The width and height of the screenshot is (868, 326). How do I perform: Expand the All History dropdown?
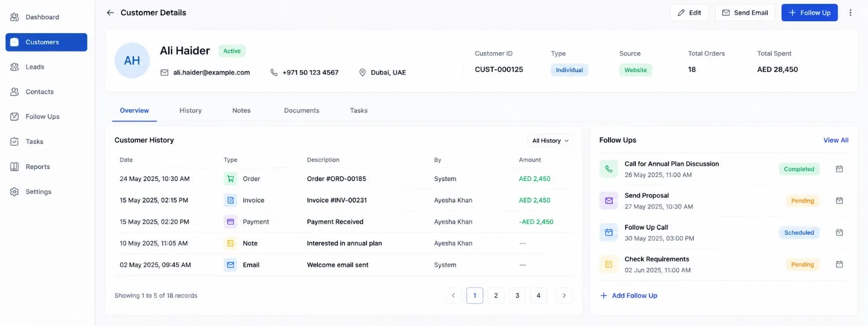tap(550, 141)
